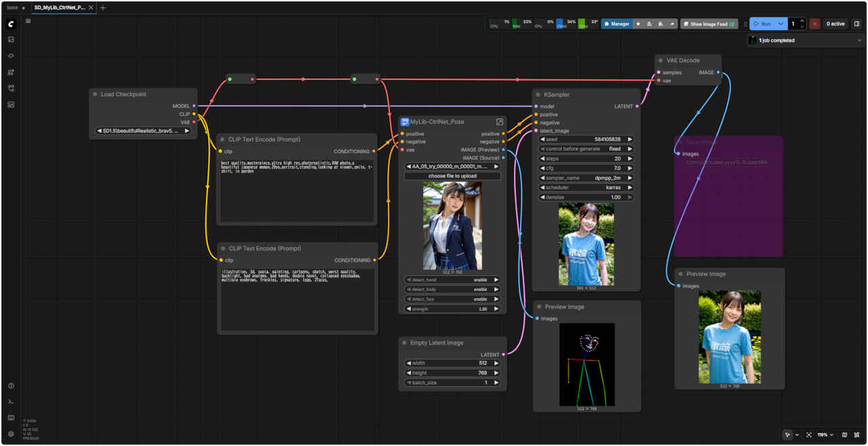Open the sampler_name dpmpp_2m selector
This screenshot has height=446, width=868.
tap(587, 178)
